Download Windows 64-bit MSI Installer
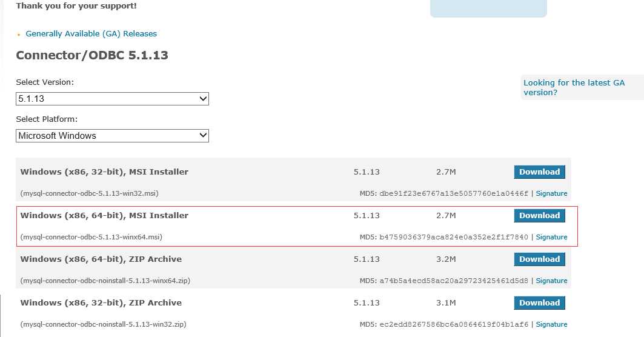Screen dimensions: 644x337 pyautogui.click(x=539, y=216)
